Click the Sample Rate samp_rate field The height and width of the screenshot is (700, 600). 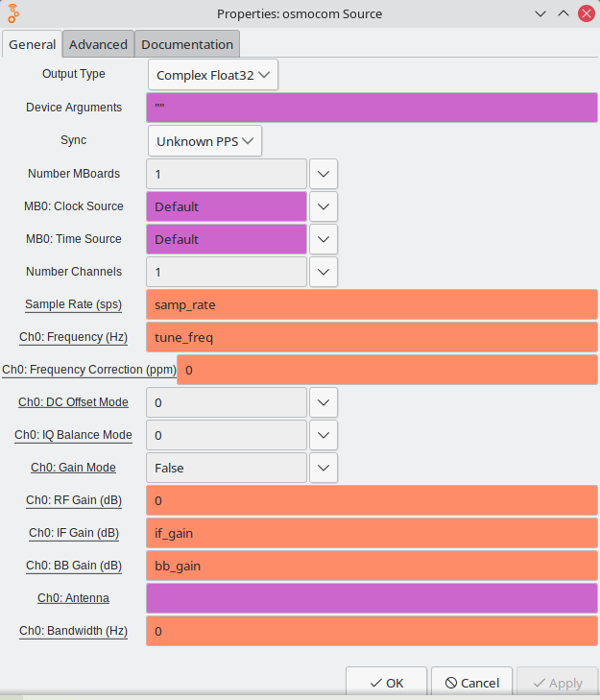(x=372, y=304)
